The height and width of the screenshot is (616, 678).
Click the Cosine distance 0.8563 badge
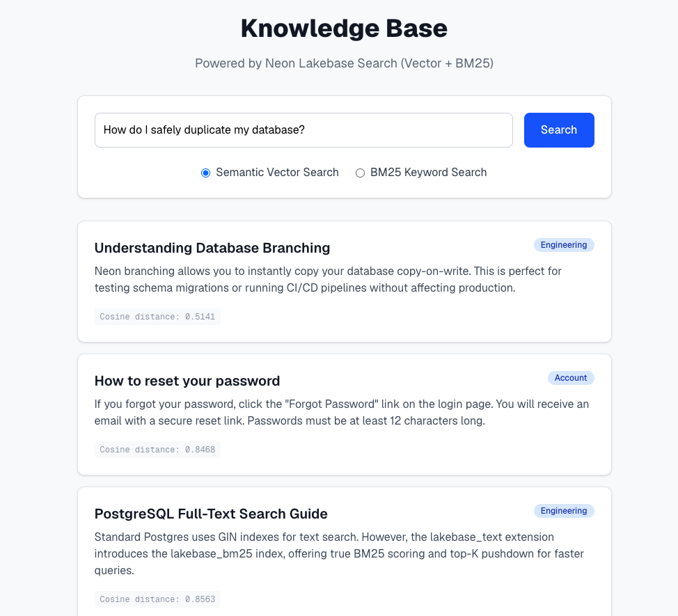pos(157,599)
